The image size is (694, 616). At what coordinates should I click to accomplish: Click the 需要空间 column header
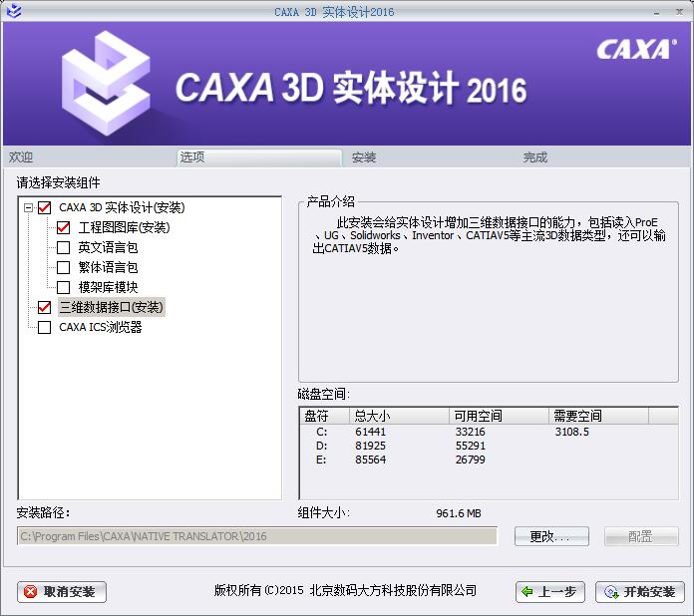(x=598, y=416)
